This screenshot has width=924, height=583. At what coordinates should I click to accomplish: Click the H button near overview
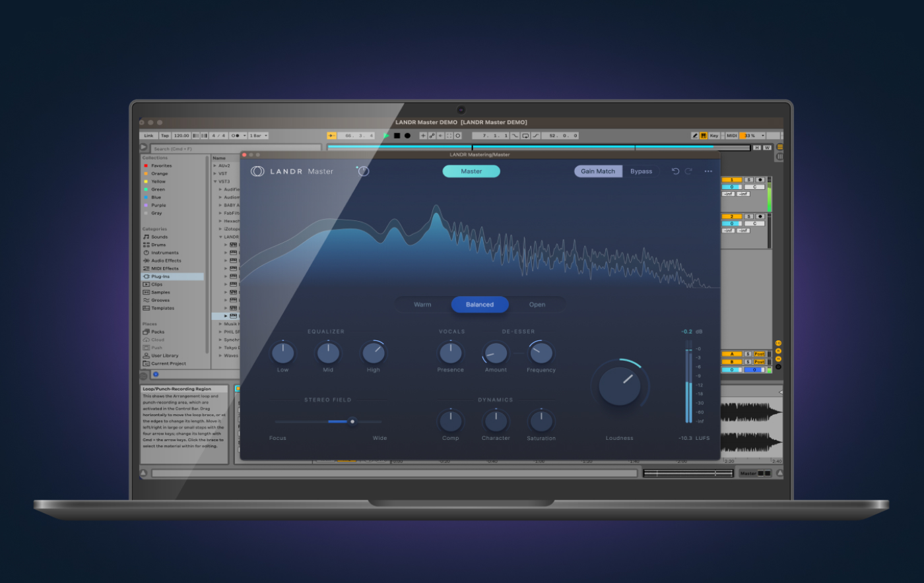coord(757,148)
